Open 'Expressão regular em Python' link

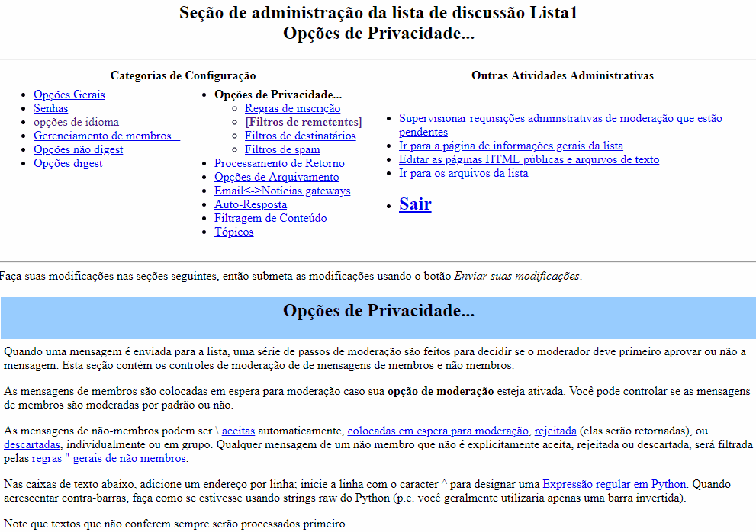coord(614,484)
